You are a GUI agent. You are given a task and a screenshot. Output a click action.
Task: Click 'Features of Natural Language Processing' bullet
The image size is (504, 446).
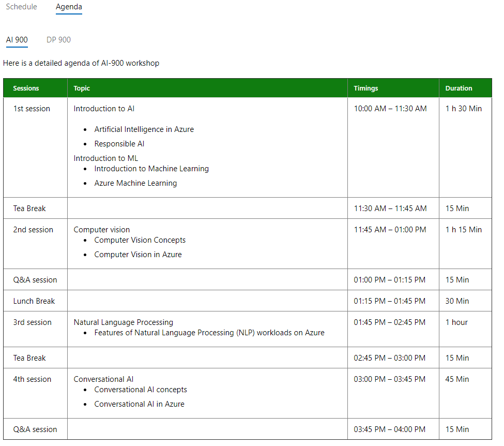click(209, 333)
